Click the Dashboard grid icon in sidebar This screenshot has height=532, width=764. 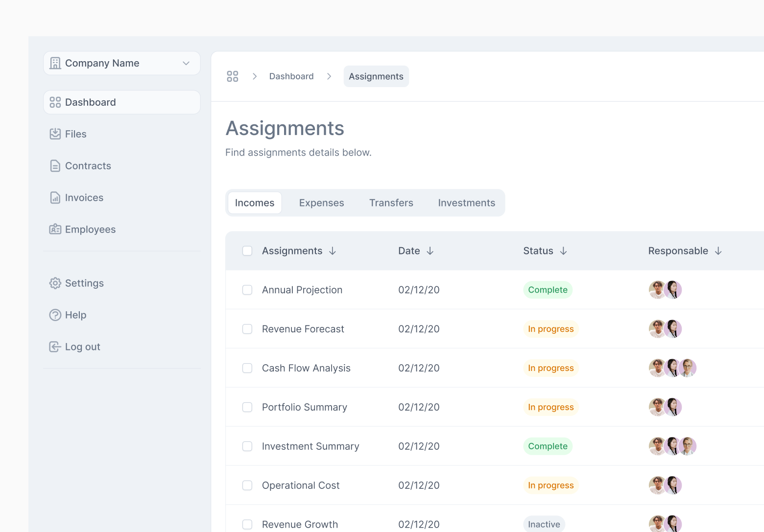(55, 102)
